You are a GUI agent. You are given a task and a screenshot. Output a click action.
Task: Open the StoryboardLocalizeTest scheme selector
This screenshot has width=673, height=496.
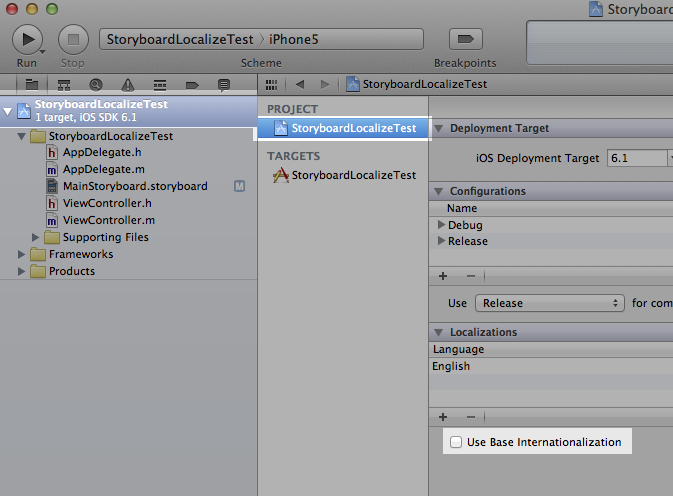180,39
